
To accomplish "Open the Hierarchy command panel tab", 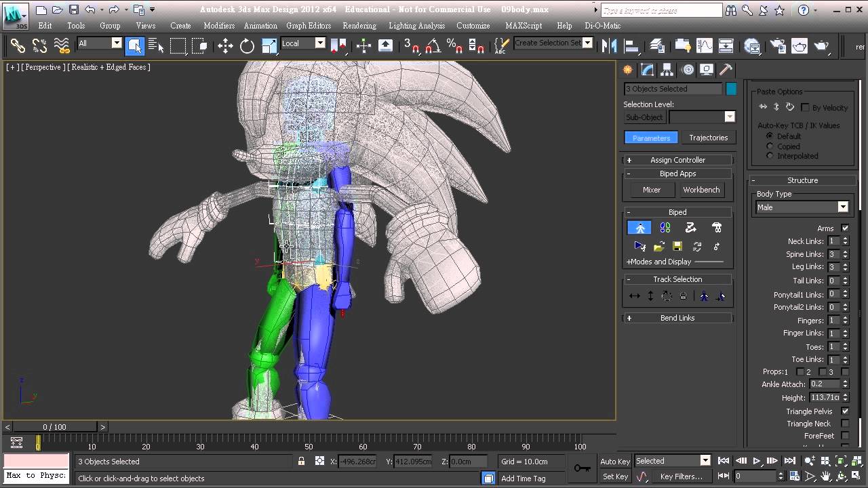I will [667, 70].
